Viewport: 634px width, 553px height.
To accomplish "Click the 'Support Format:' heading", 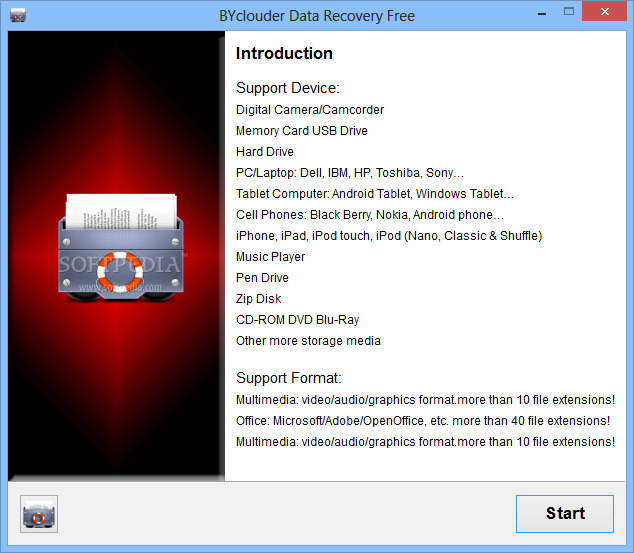I will (x=289, y=378).
